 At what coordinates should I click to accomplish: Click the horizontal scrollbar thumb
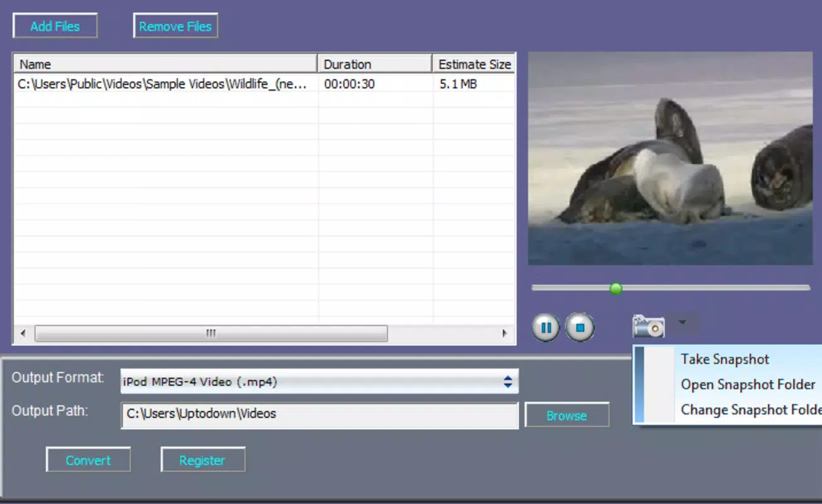click(x=211, y=333)
